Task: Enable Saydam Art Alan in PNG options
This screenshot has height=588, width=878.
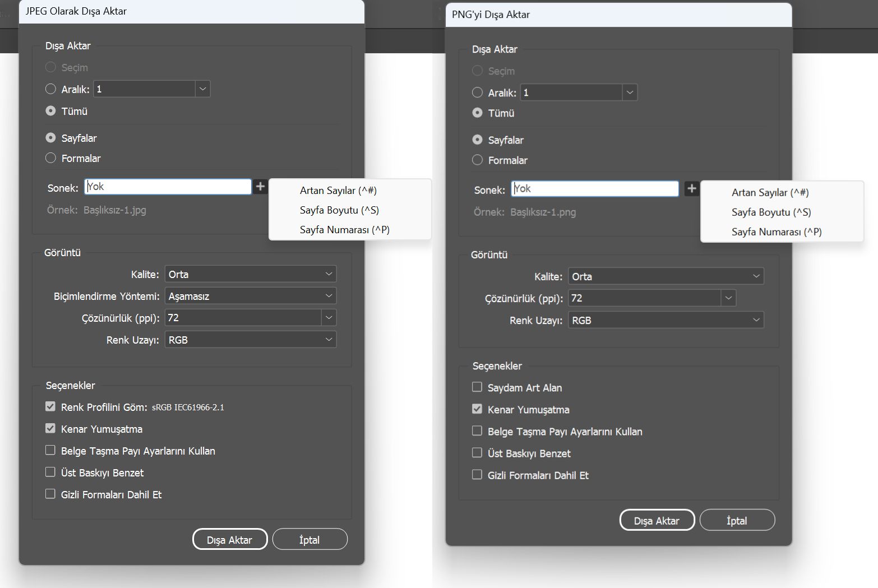Action: [477, 386]
